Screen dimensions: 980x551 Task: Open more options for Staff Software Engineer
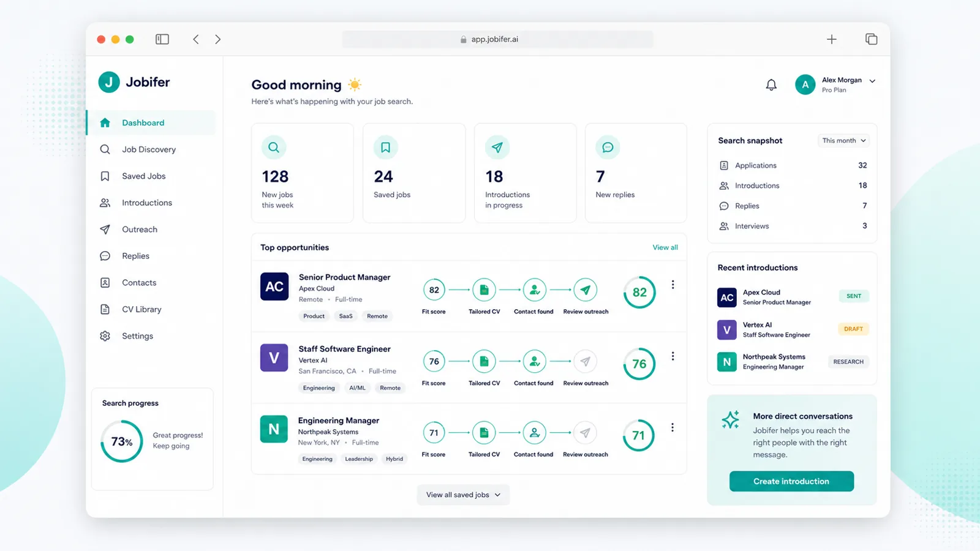pos(673,356)
